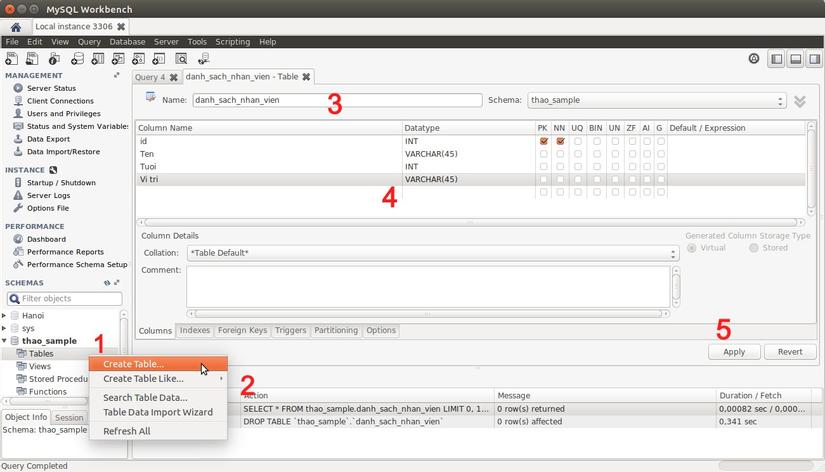Image resolution: width=825 pixels, height=472 pixels.
Task: Close the Query 4 tab
Action: 173,77
